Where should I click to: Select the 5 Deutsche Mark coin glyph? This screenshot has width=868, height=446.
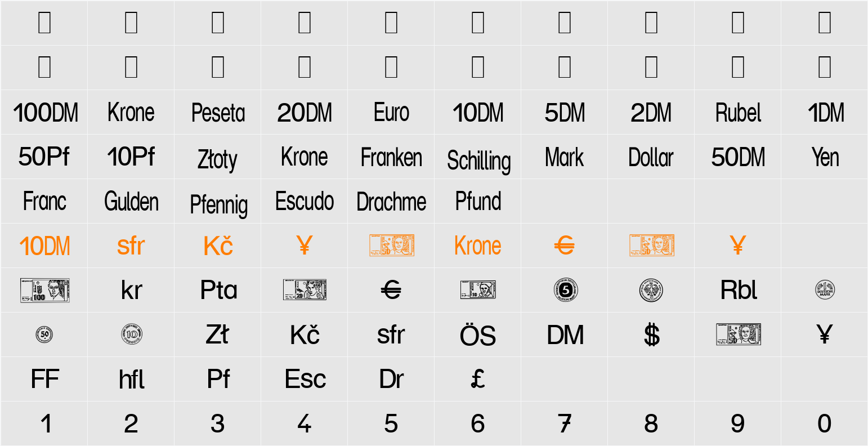[565, 291]
